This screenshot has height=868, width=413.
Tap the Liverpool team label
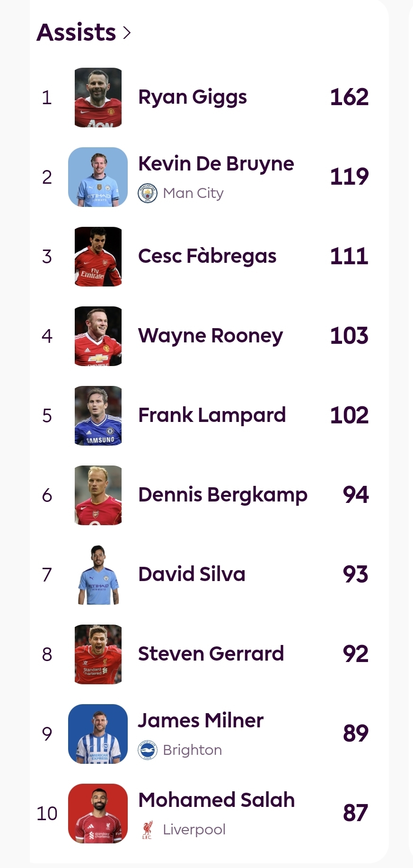click(x=194, y=830)
